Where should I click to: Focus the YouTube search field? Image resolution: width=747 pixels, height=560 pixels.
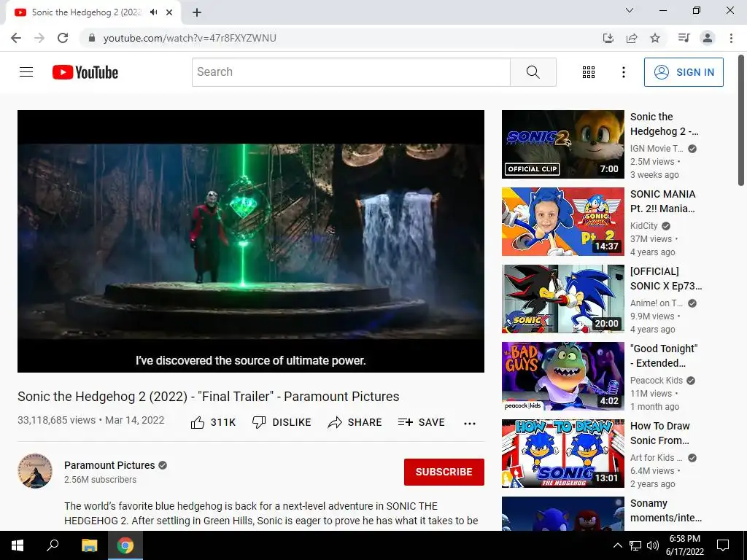point(351,72)
